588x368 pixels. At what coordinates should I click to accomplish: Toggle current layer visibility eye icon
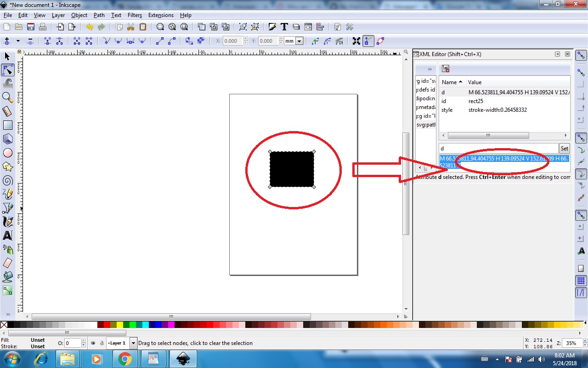click(x=93, y=343)
